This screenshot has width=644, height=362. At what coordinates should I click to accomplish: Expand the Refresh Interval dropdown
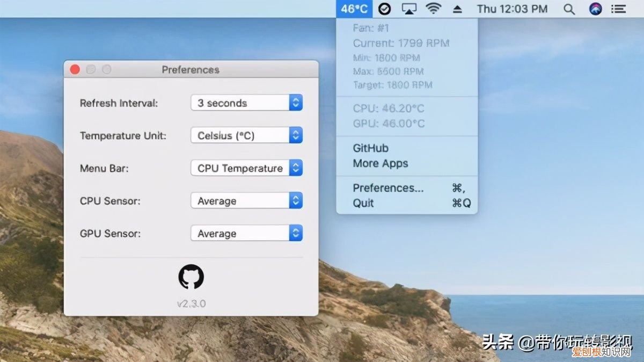[x=246, y=103]
